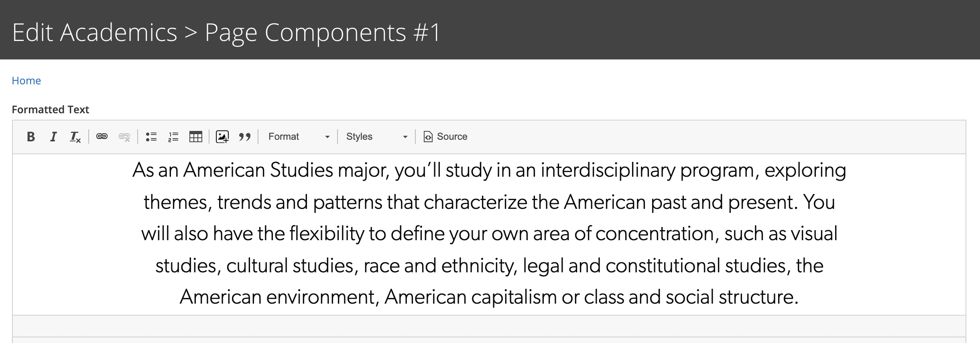
Task: Toggle bold formatting in the editor toolbar
Action: pos(31,137)
